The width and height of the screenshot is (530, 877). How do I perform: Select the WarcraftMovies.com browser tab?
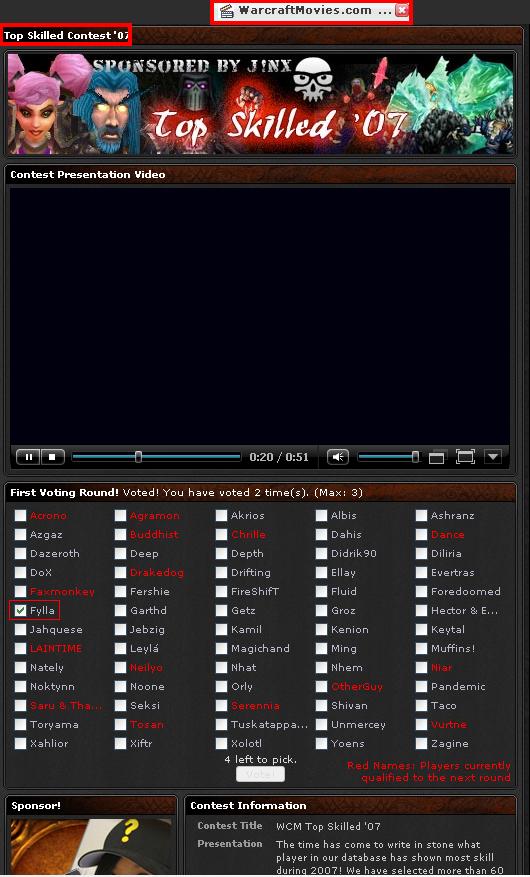point(311,11)
